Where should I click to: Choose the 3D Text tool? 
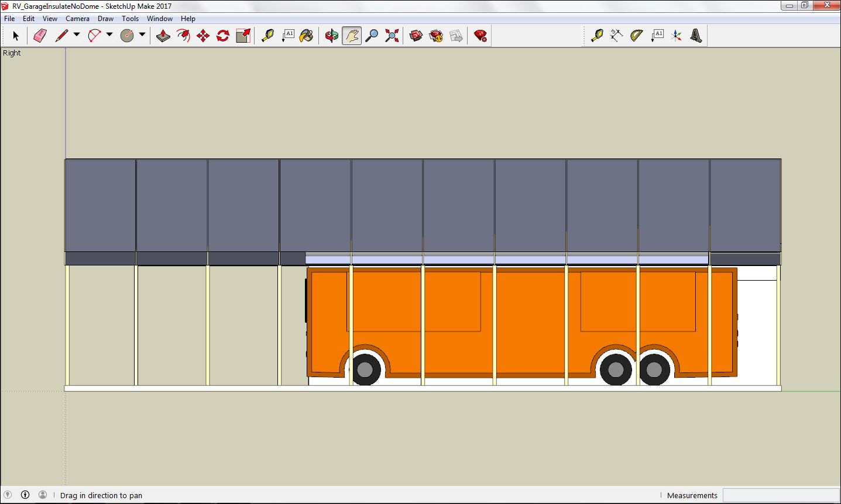[x=696, y=36]
